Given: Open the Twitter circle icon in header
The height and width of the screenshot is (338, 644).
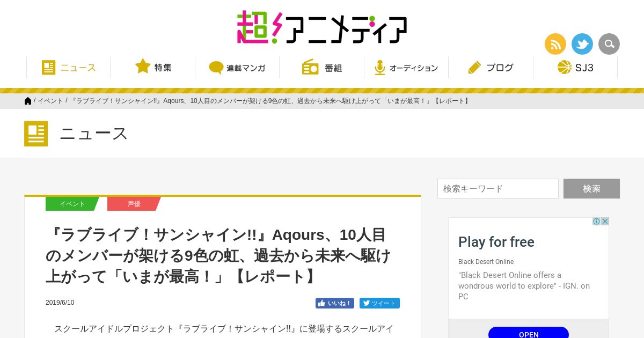Looking at the screenshot, I should click(582, 44).
